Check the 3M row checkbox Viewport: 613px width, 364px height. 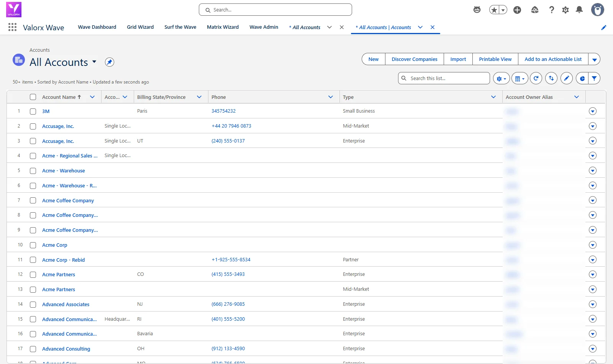click(x=33, y=111)
